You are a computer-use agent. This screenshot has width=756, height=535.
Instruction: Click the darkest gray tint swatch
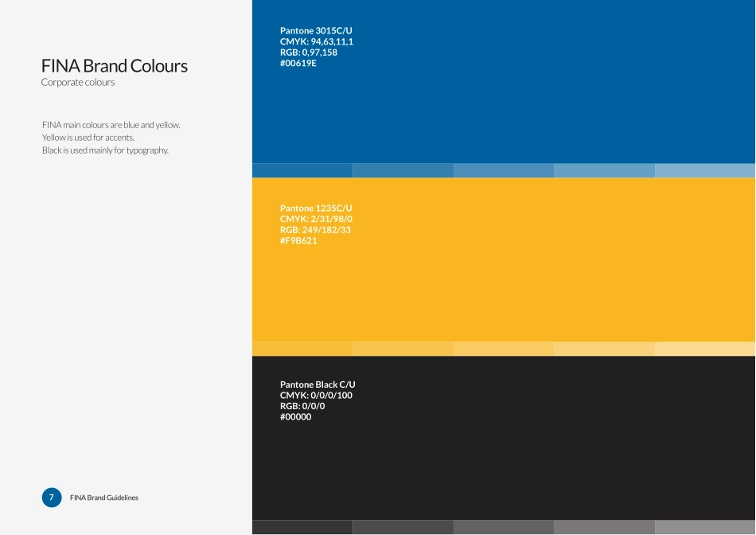302,526
